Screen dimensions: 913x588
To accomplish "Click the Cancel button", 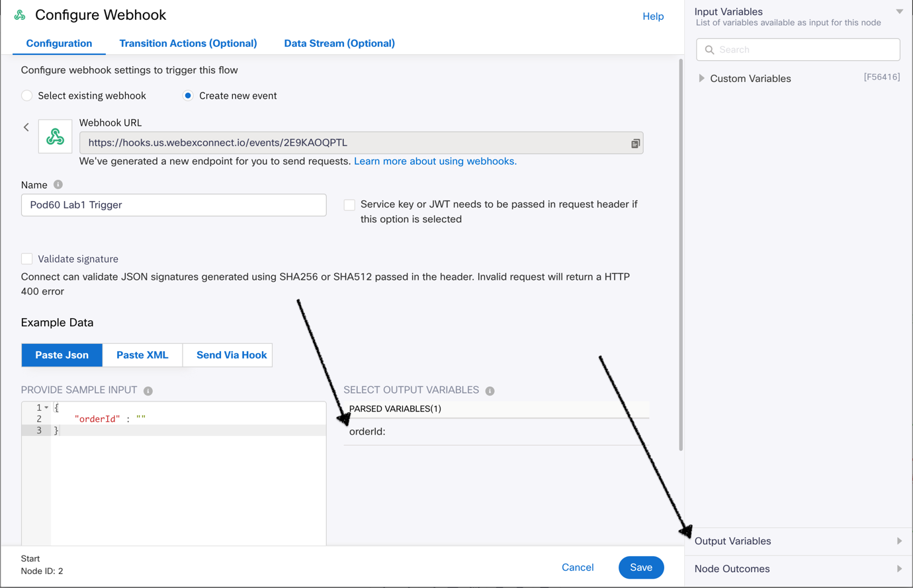I will [x=578, y=567].
